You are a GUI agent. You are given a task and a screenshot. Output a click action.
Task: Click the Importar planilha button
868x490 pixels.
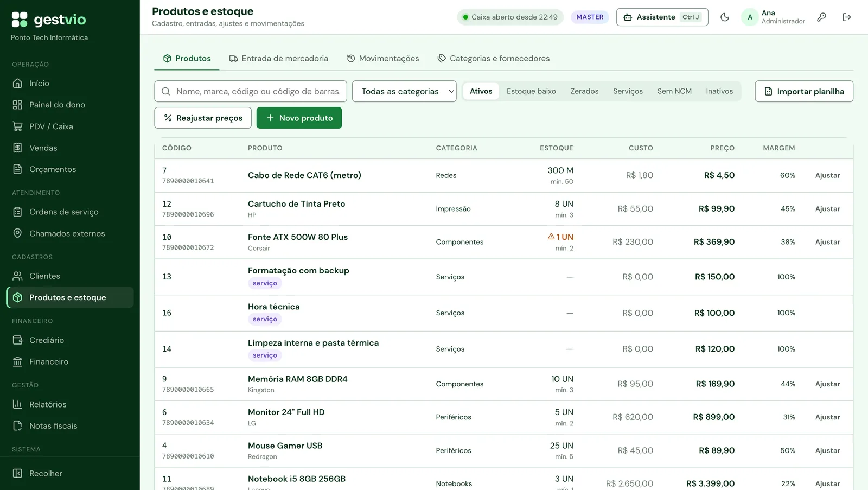point(804,91)
